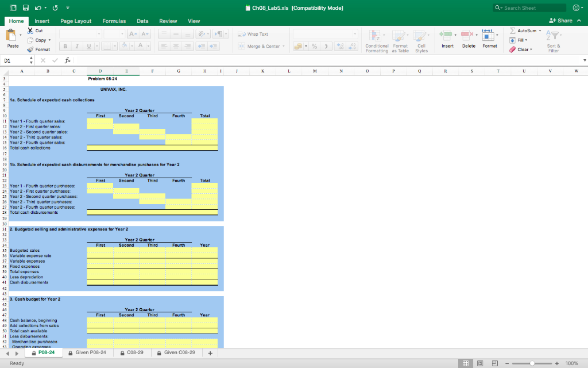Viewport: 588px width, 368px height.
Task: Click the Format cells icon in ribbon
Action: click(x=488, y=35)
